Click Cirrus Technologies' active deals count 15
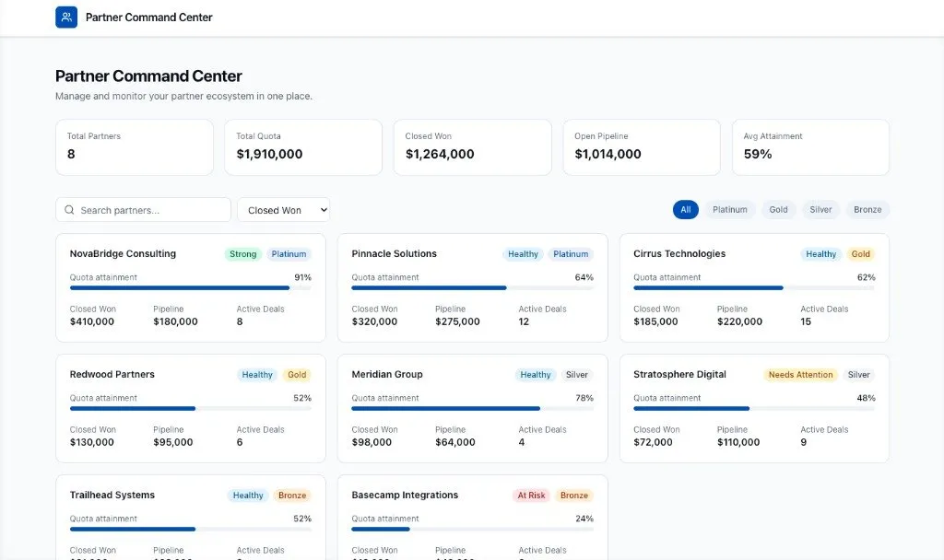Screen dimensions: 944x560 point(806,321)
